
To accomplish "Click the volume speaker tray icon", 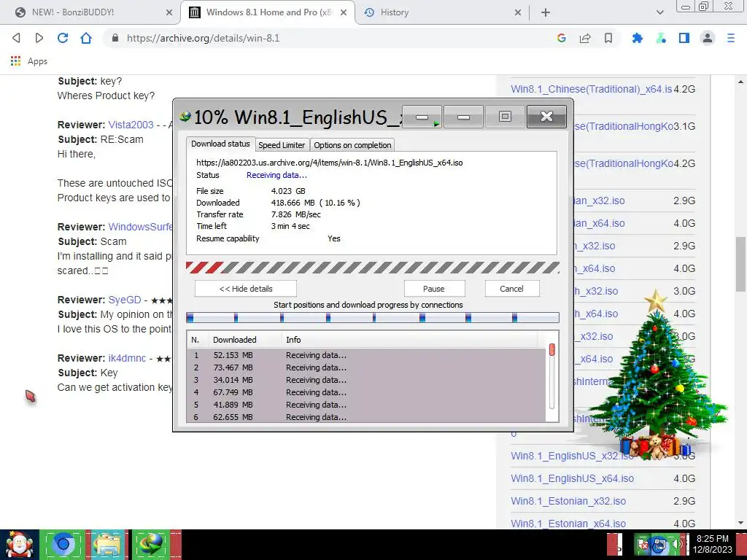I will coord(676,544).
